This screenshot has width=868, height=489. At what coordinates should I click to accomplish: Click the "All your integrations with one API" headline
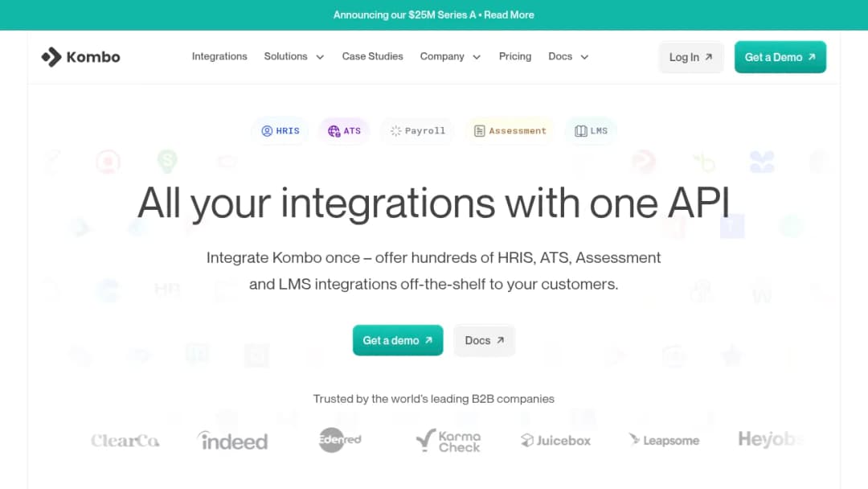click(433, 203)
